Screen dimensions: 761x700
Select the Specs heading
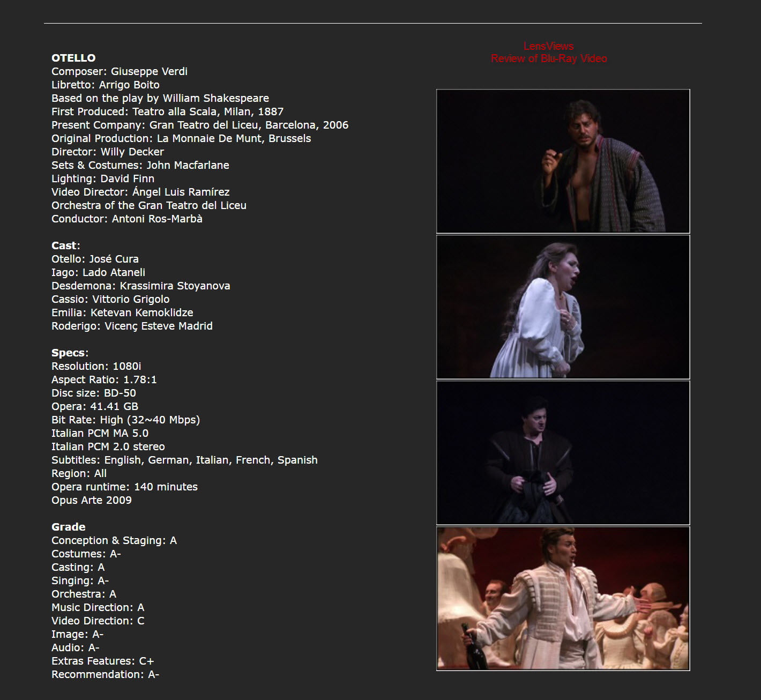click(70, 353)
